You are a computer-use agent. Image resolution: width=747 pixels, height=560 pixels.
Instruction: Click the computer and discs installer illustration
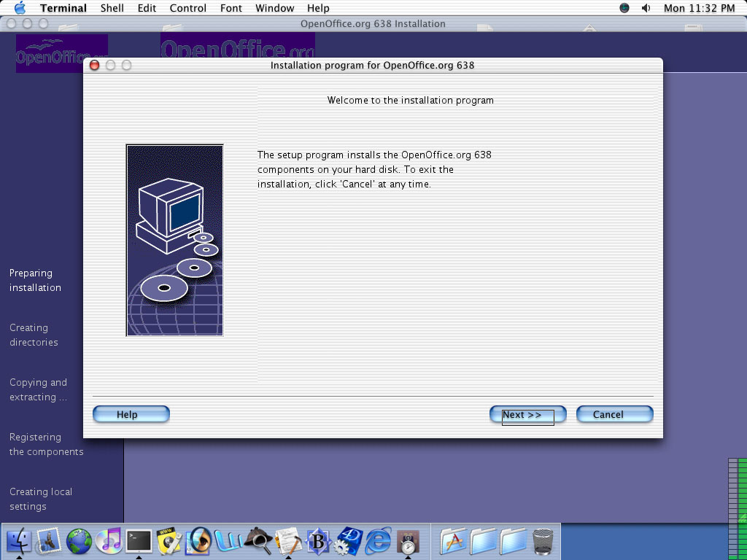[175, 241]
